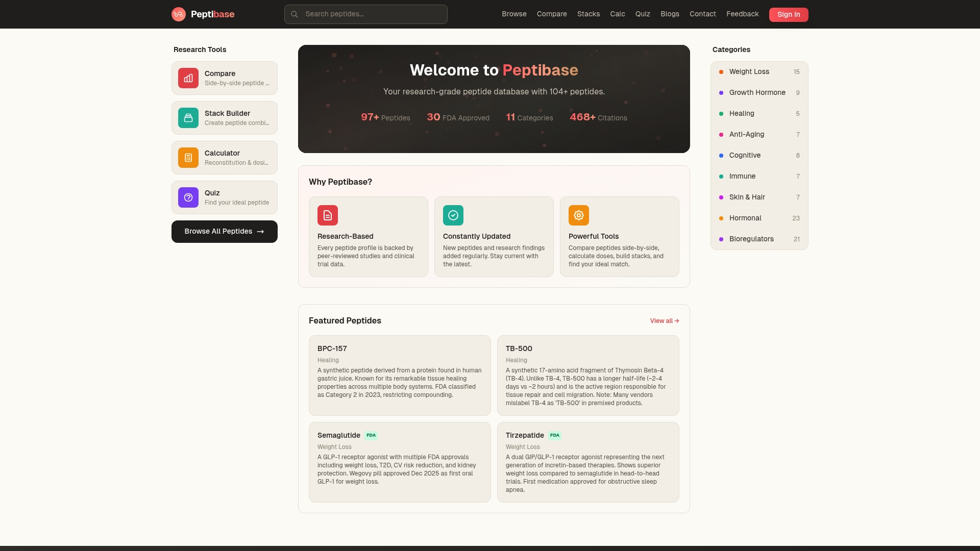The image size is (980, 551).
Task: Open Feedback from the navigation bar
Action: (x=742, y=14)
